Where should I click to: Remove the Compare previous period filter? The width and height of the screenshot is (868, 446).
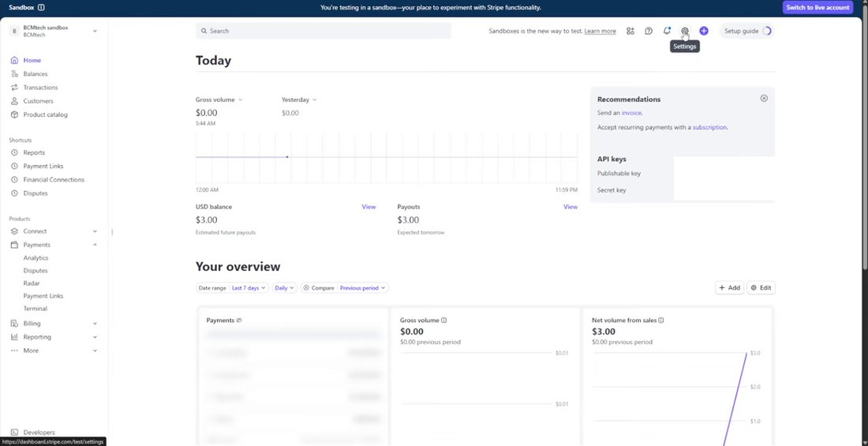[x=306, y=288]
